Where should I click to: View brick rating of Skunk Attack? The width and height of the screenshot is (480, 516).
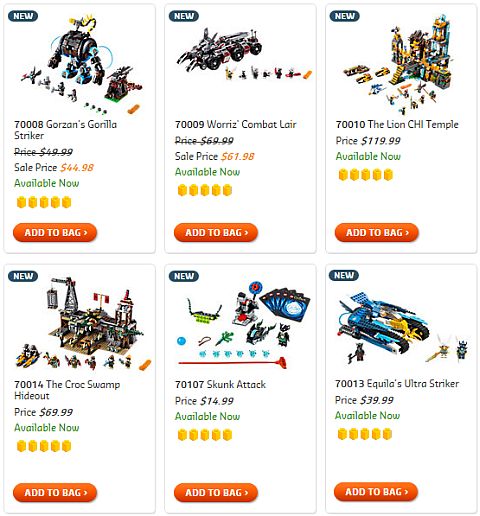tap(205, 435)
